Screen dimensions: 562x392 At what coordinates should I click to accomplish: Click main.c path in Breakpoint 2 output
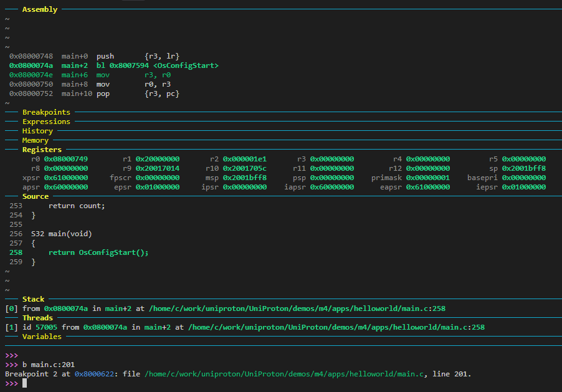click(284, 374)
